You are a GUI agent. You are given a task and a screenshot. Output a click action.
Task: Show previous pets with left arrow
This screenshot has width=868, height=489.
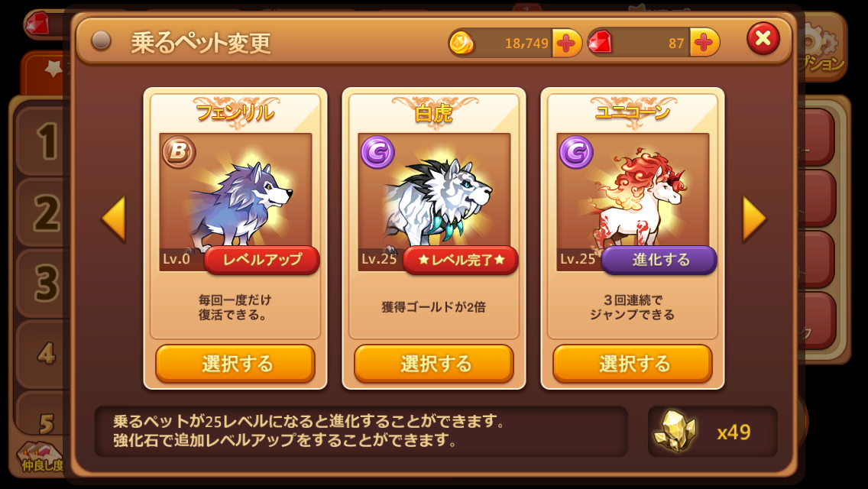tap(114, 219)
